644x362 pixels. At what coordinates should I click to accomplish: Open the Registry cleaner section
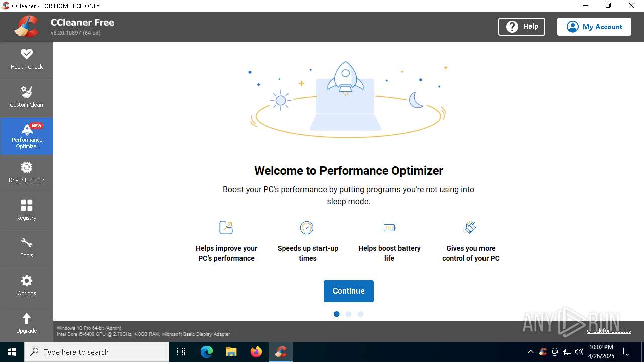tap(27, 211)
